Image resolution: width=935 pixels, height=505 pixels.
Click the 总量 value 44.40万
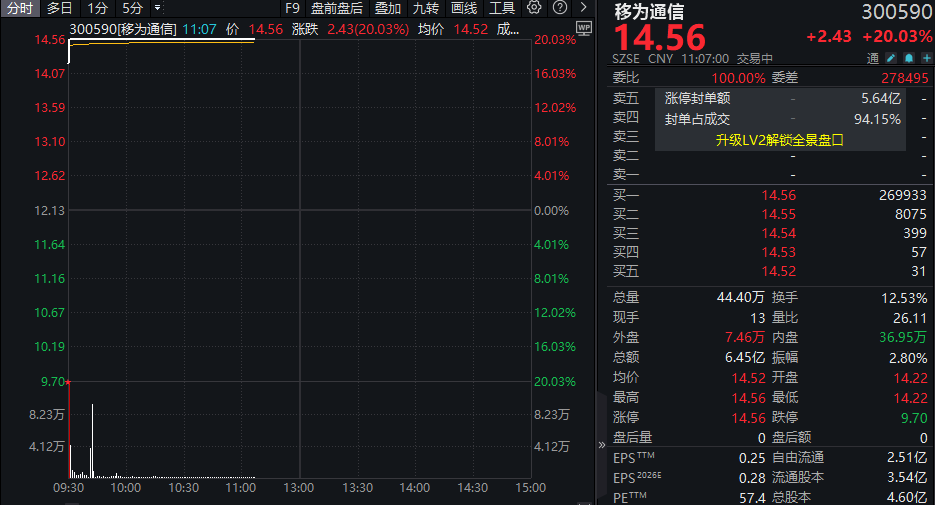click(741, 297)
